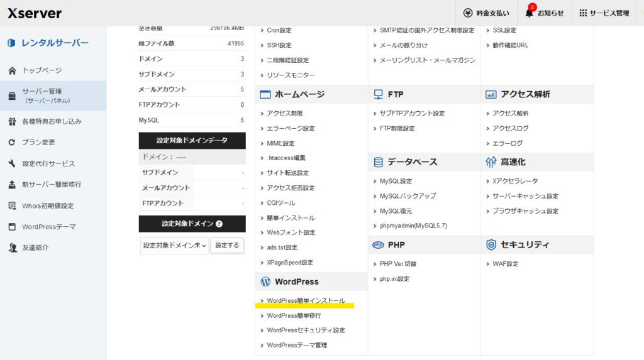The width and height of the screenshot is (644, 360).
Task: Click .htaccess編集 link
Action: 286,158
